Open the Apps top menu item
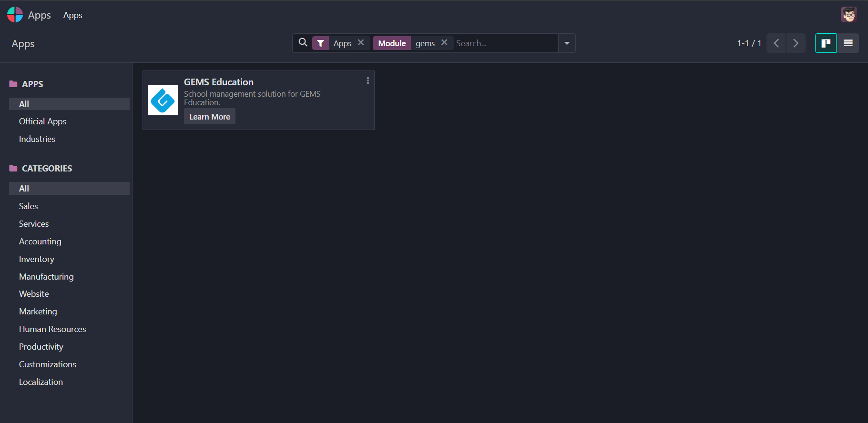The image size is (868, 423). point(72,15)
